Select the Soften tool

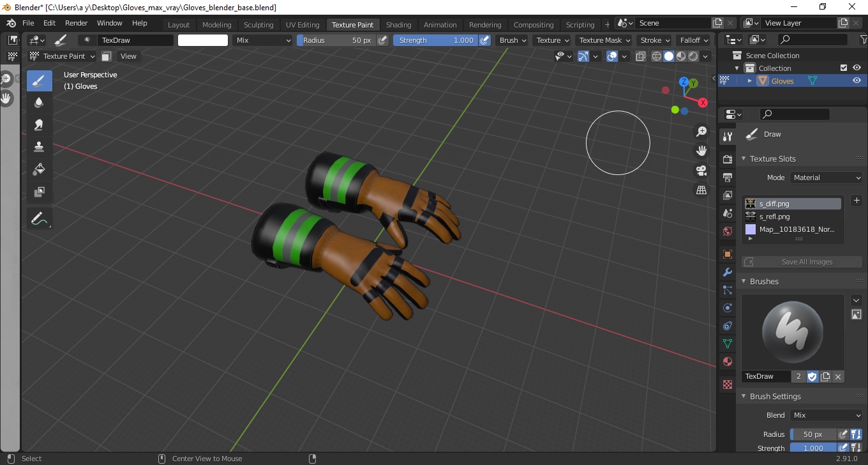(x=39, y=103)
